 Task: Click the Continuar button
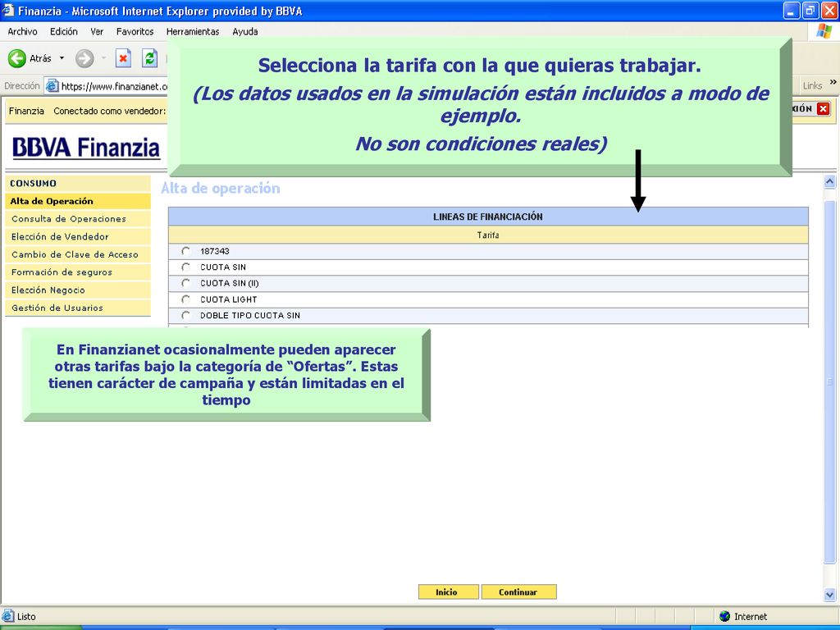coord(519,592)
